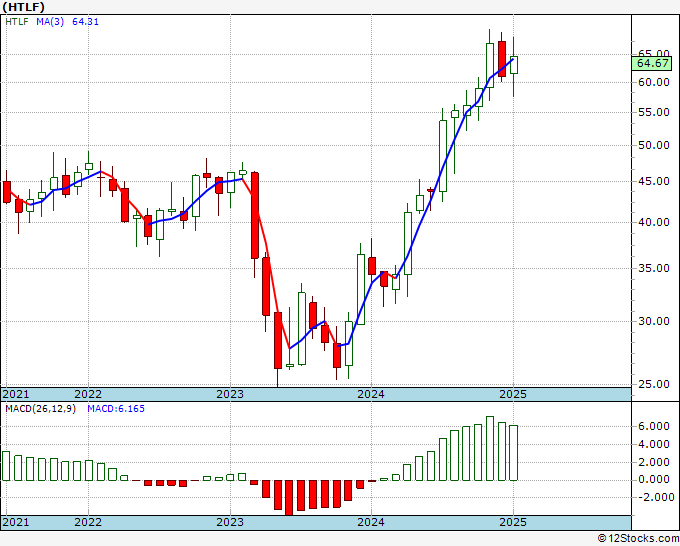Click the 12Stocks.com copyright link
This screenshot has width=680, height=546.
click(638, 539)
